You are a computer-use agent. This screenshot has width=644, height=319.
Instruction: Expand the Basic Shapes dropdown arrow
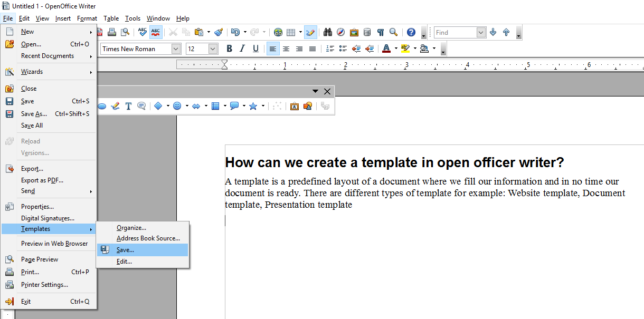click(x=167, y=106)
